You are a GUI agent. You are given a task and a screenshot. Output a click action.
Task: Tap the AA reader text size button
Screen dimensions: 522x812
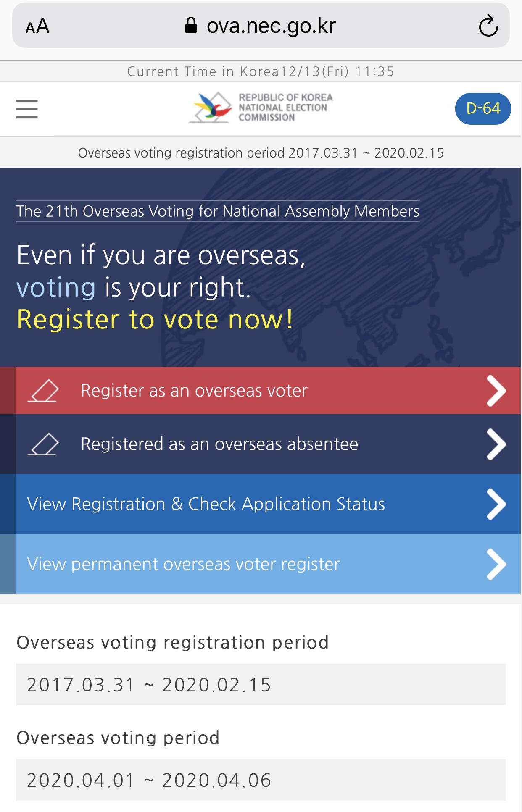click(x=37, y=26)
